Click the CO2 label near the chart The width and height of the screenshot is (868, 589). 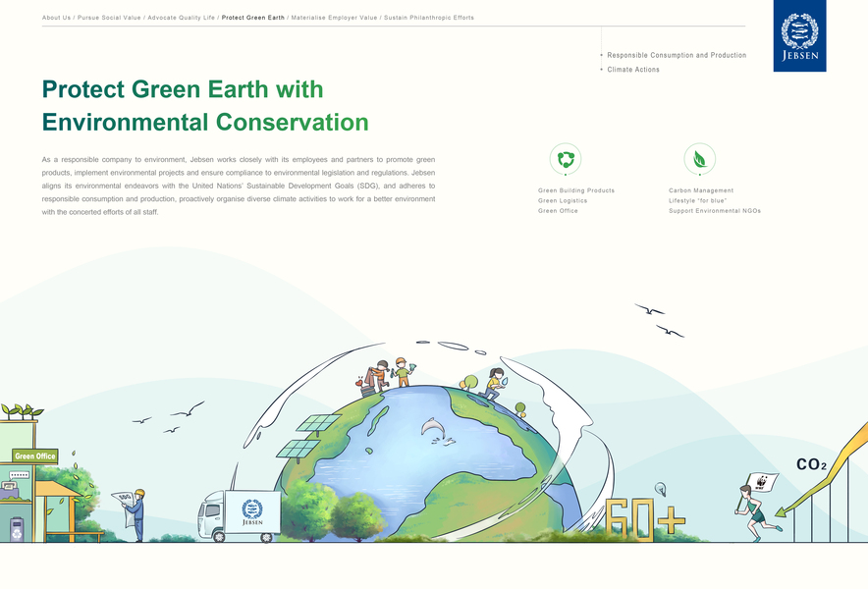(811, 464)
